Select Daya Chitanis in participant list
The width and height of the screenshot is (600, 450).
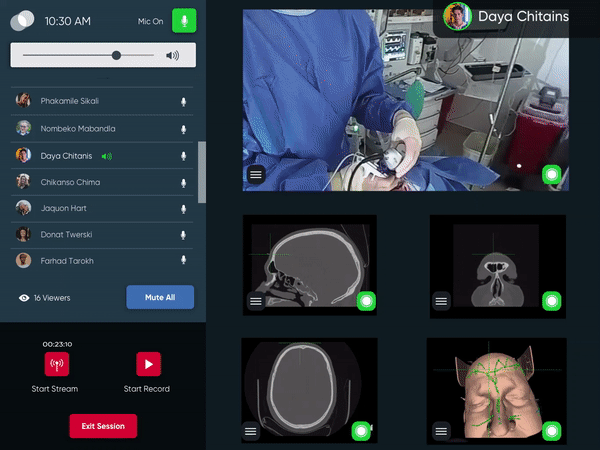point(66,156)
